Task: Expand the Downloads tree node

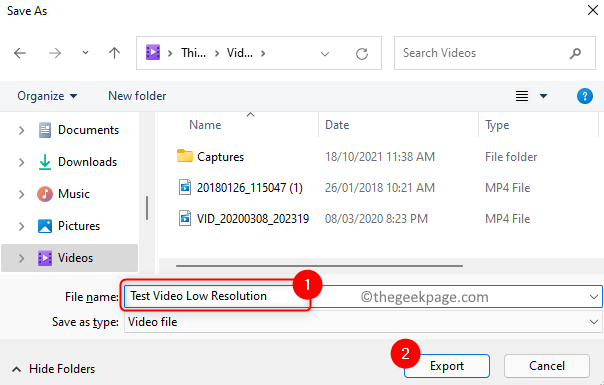Action: tap(22, 162)
